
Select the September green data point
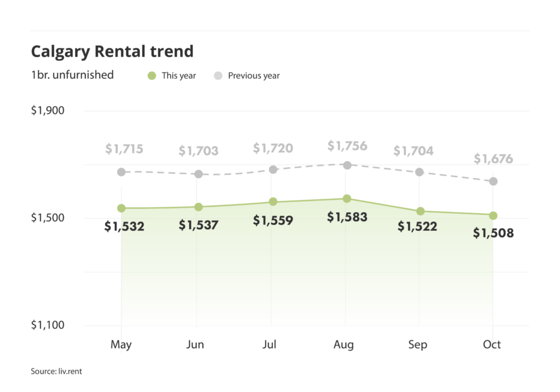tap(419, 211)
